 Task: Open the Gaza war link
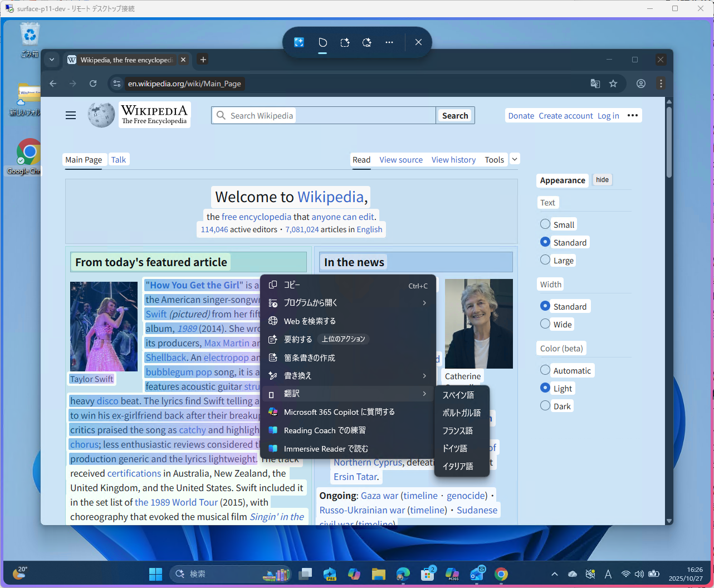[x=380, y=496]
